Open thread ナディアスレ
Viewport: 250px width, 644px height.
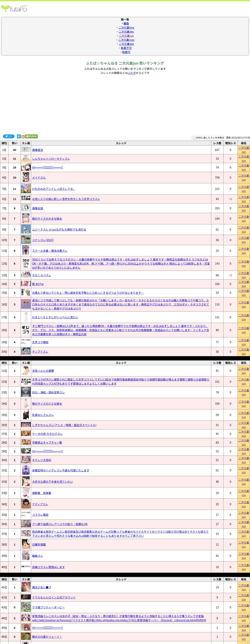(x=40, y=504)
